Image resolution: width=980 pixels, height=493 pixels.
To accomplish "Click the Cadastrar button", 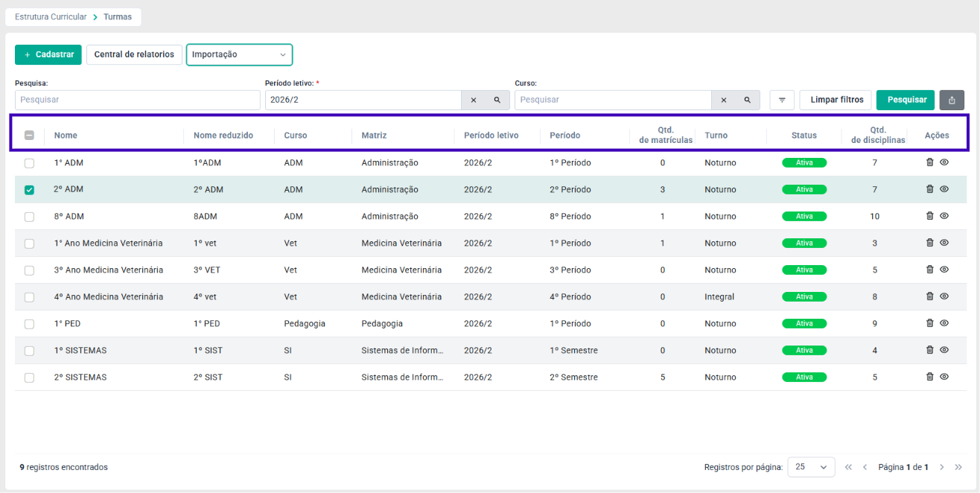I will click(48, 54).
